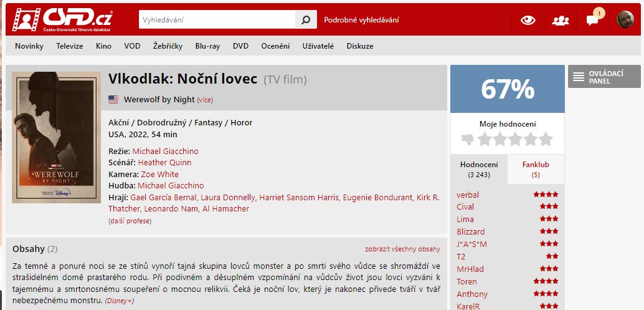Give third star in Moje hodnocení
The image size is (644, 310).
pyautogui.click(x=515, y=139)
